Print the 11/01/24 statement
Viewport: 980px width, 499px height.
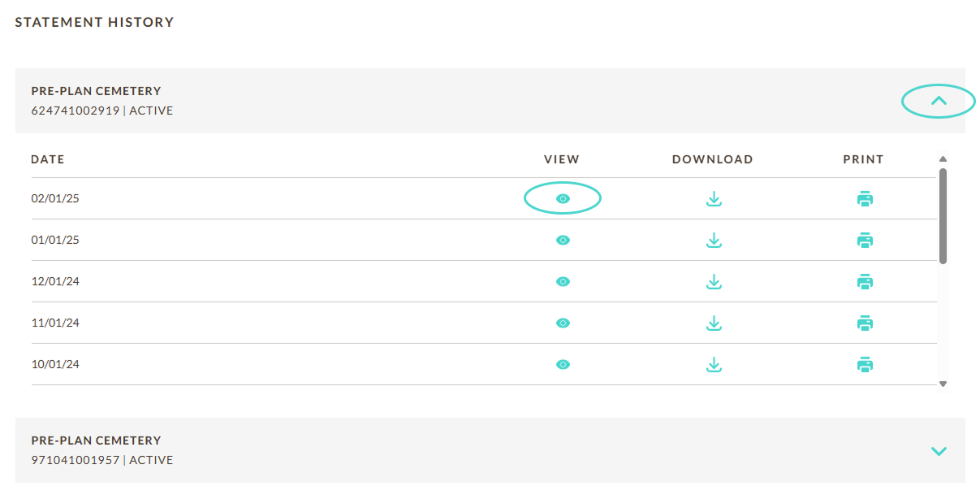[x=865, y=323]
